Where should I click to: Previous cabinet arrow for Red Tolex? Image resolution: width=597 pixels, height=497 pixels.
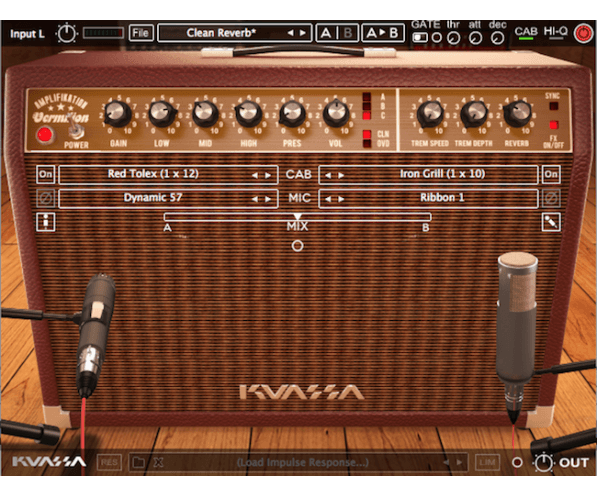255,175
